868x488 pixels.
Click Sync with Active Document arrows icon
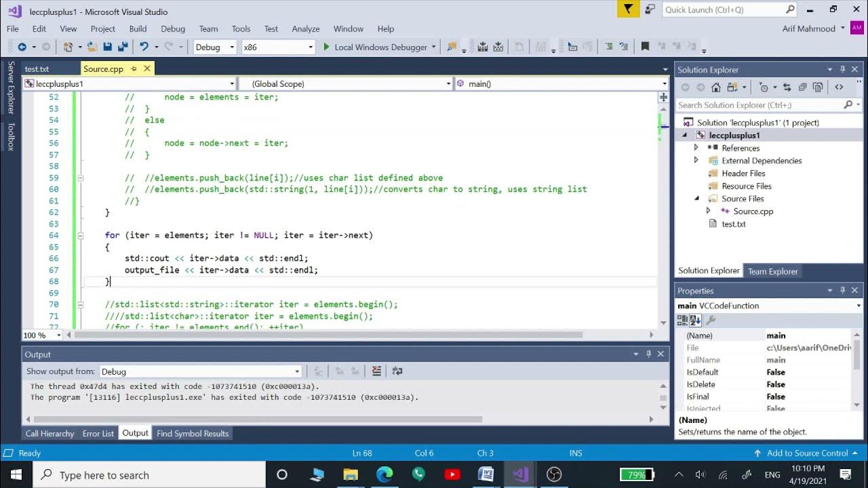pyautogui.click(x=787, y=87)
